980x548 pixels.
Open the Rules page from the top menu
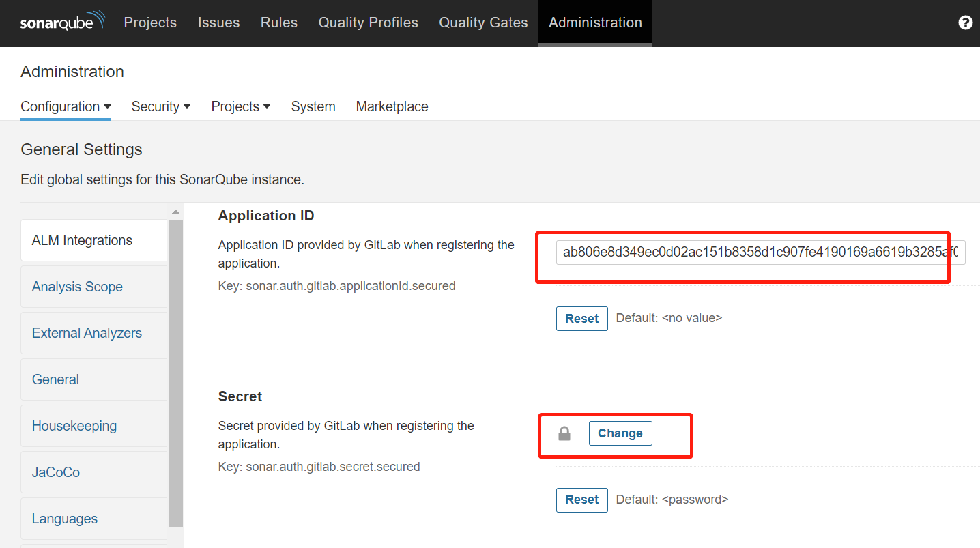279,22
